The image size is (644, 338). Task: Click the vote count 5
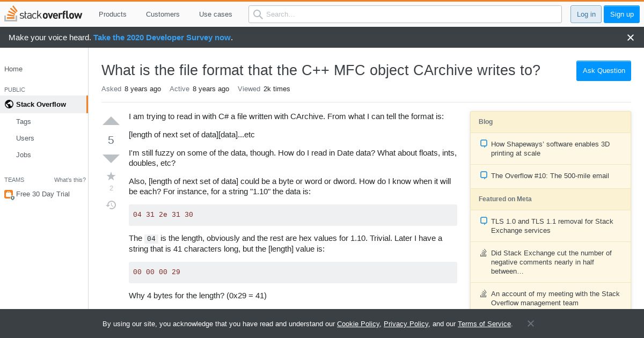tap(111, 140)
